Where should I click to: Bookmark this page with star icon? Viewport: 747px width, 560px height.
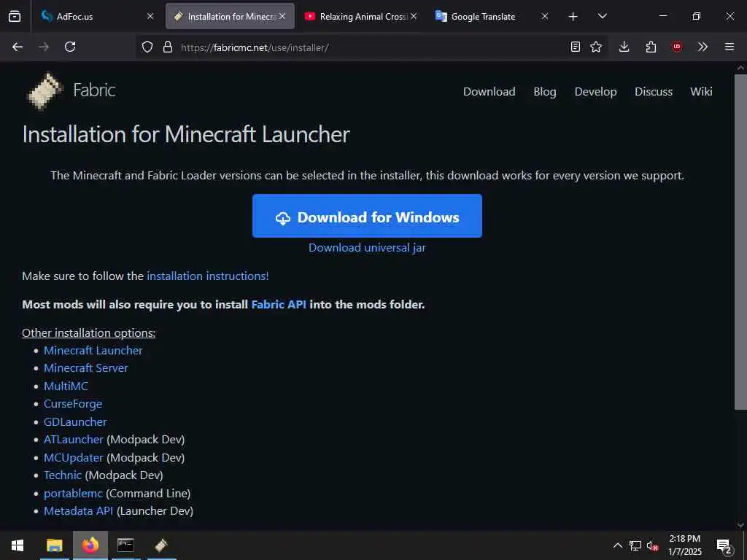[596, 47]
